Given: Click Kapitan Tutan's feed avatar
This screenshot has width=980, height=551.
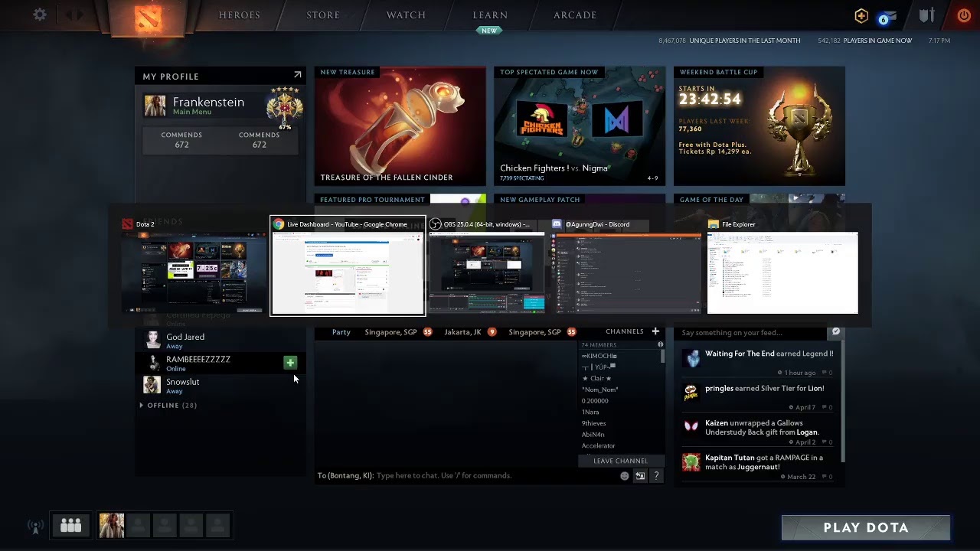Looking at the screenshot, I should click(x=691, y=461).
